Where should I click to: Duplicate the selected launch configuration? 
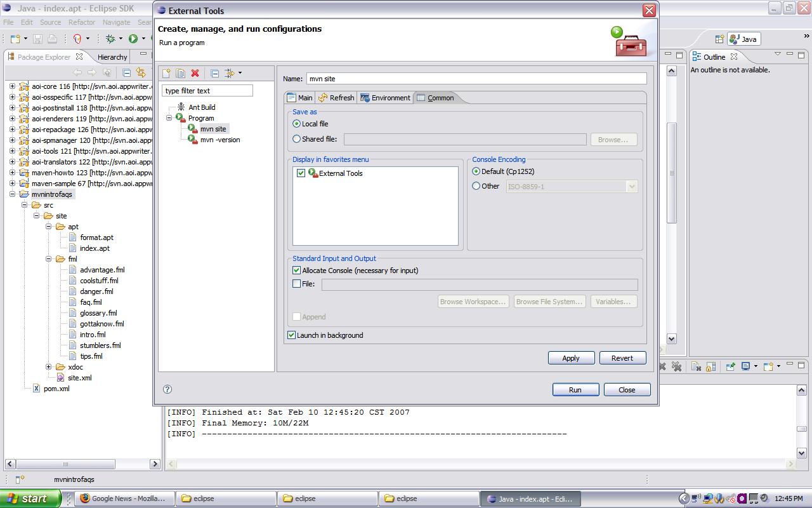180,74
